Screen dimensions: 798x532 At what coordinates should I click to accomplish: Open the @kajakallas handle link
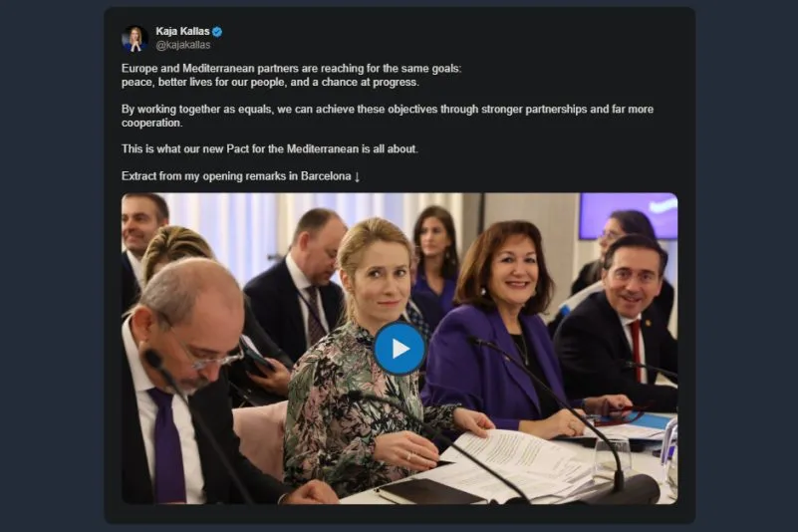pos(182,46)
